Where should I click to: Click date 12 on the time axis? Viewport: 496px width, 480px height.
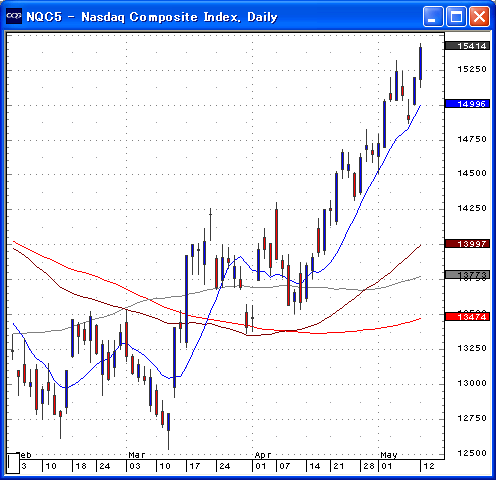coord(429,466)
